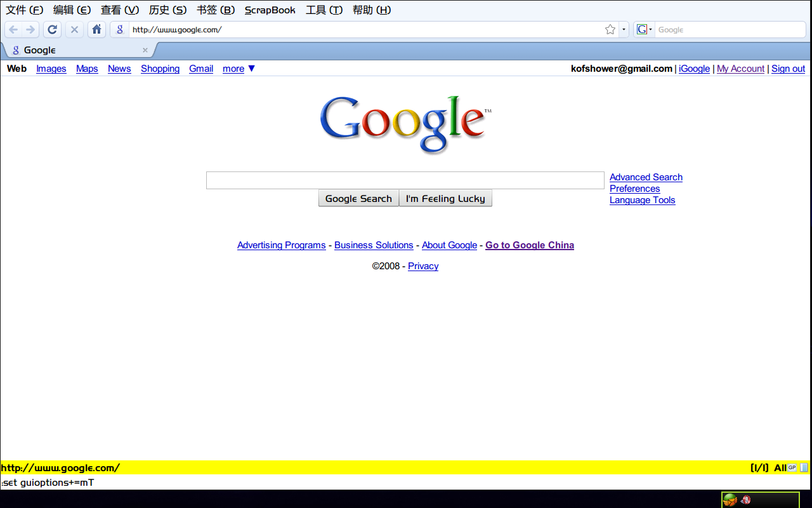Click the kofshower@gmail.com account text
Image resolution: width=812 pixels, height=508 pixels.
click(622, 69)
